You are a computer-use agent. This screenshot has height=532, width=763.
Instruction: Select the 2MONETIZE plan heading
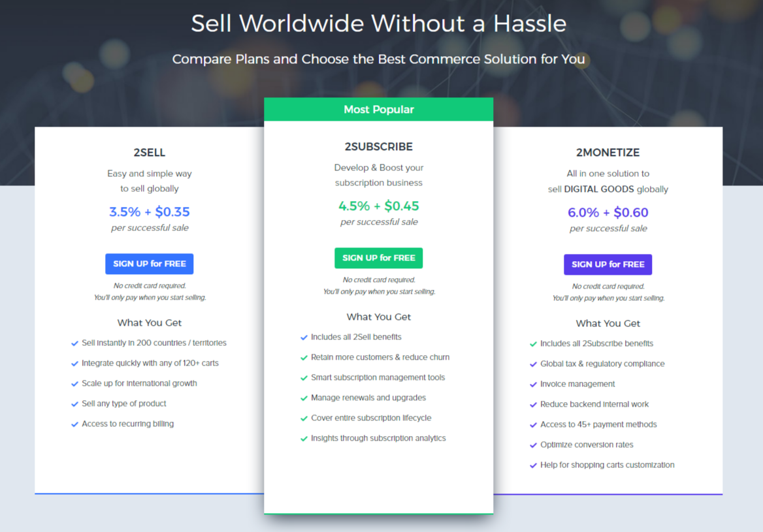(608, 152)
